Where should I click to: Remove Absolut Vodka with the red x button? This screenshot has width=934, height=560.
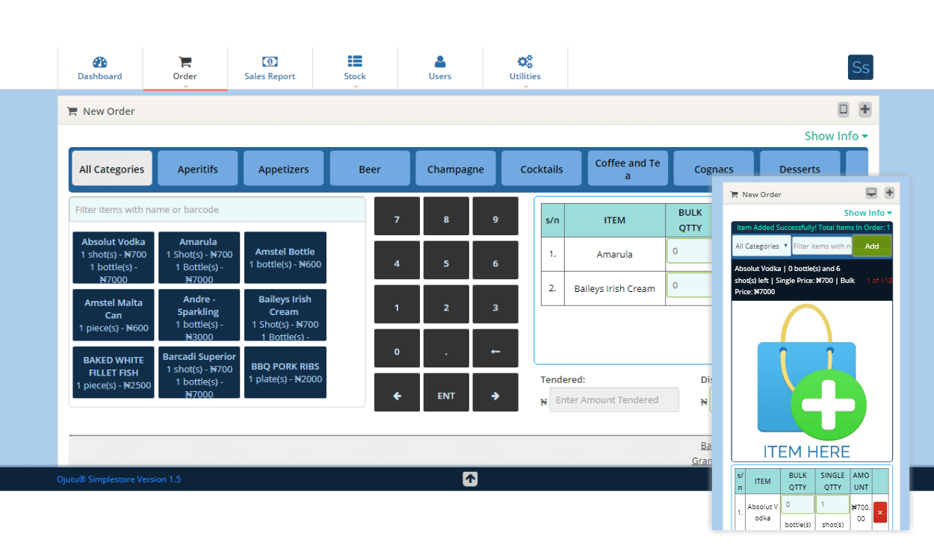879,512
